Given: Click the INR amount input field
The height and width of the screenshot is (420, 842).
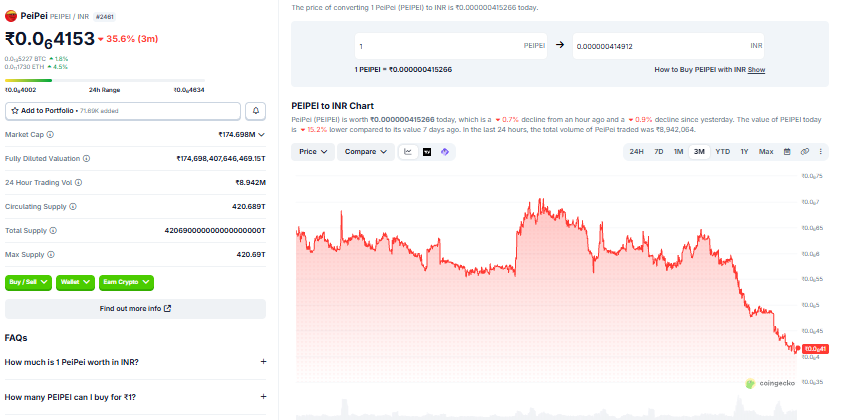Looking at the screenshot, I should click(668, 46).
